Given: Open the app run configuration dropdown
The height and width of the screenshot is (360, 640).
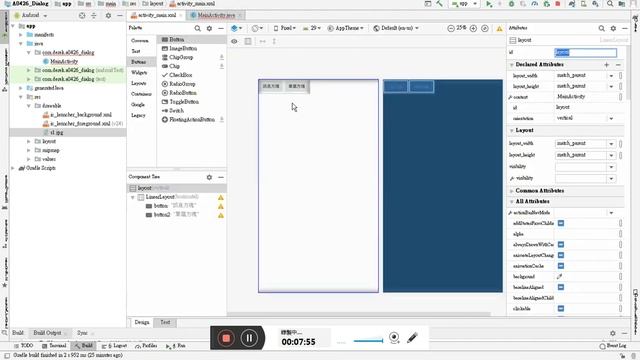Looking at the screenshot, I should [464, 4].
